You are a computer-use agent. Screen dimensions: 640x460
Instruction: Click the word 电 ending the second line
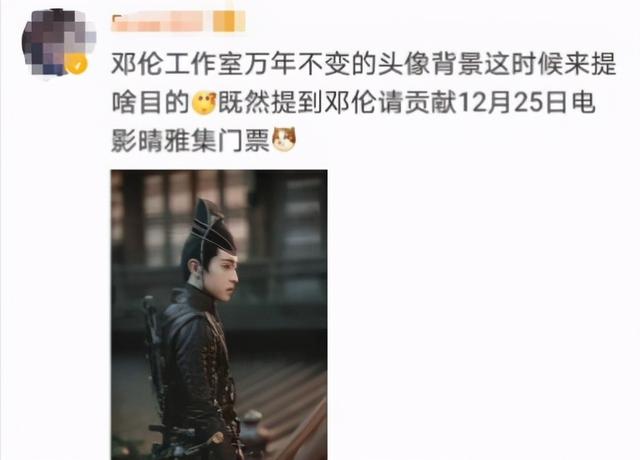[x=583, y=102]
